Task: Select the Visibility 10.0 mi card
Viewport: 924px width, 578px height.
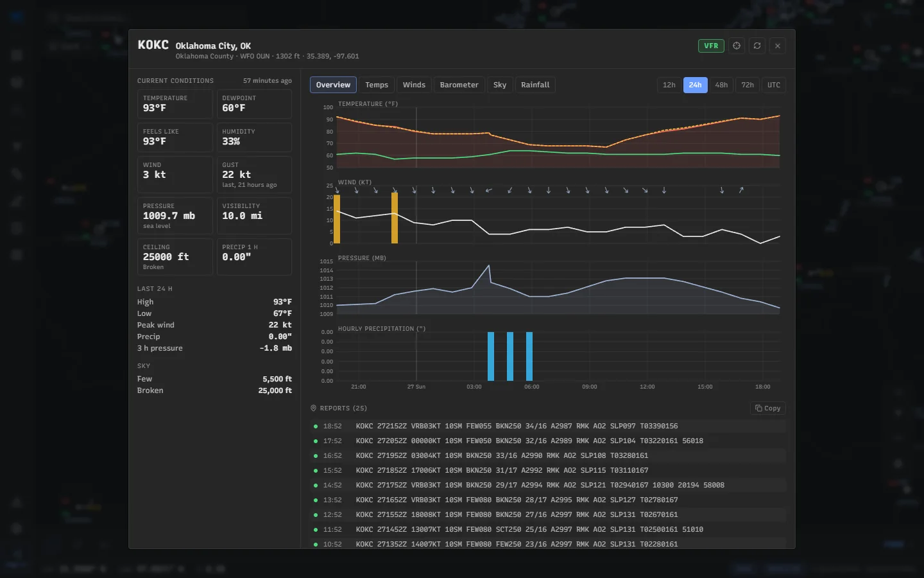Action: click(x=254, y=216)
